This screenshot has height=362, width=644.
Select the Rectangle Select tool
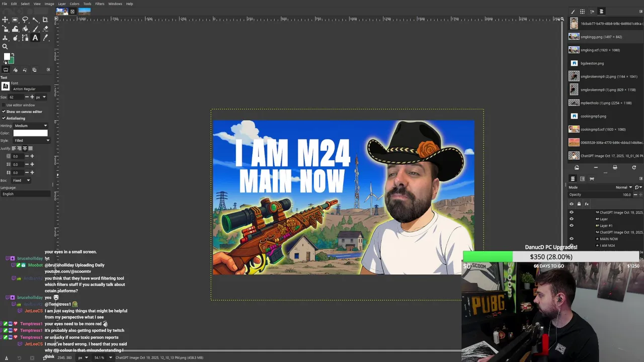click(x=15, y=20)
